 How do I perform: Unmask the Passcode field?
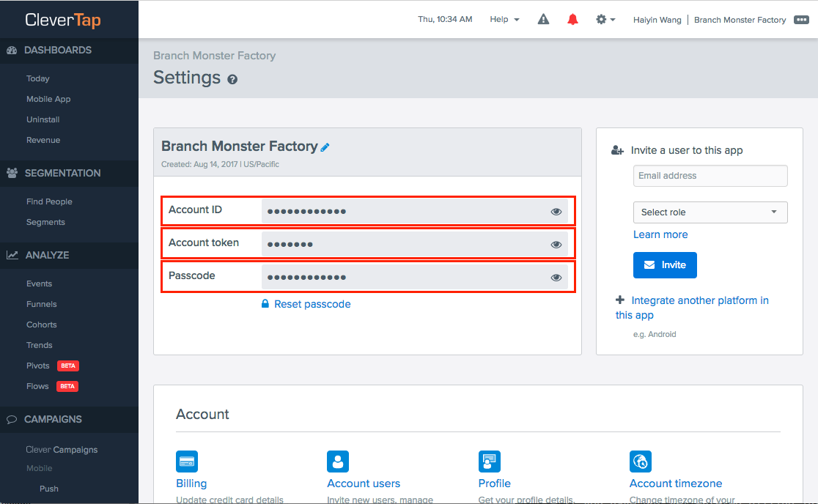coord(556,278)
